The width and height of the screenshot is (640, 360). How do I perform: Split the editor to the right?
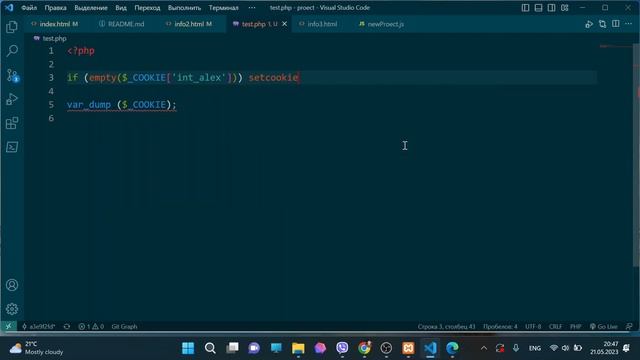pos(616,24)
